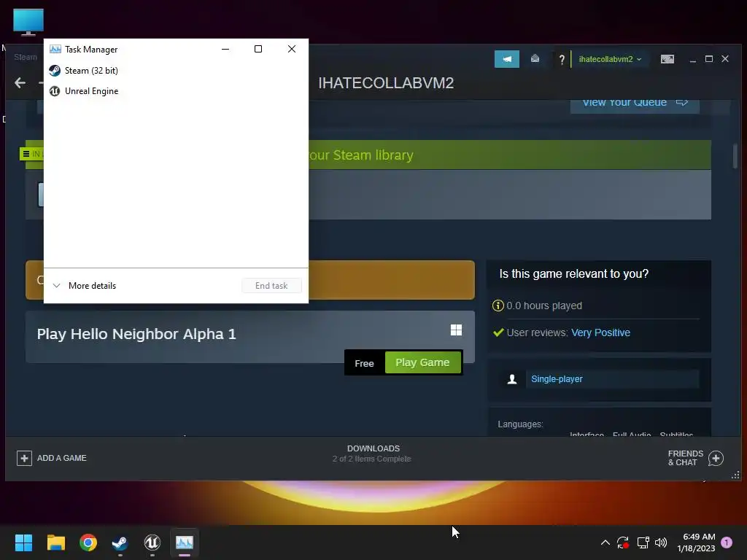Click Task Manager icon on taskbar
This screenshot has height=560, width=747.
point(185,542)
